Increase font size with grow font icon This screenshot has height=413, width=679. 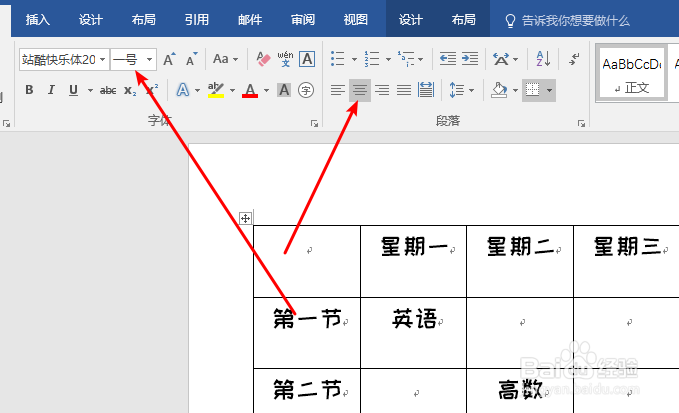169,59
